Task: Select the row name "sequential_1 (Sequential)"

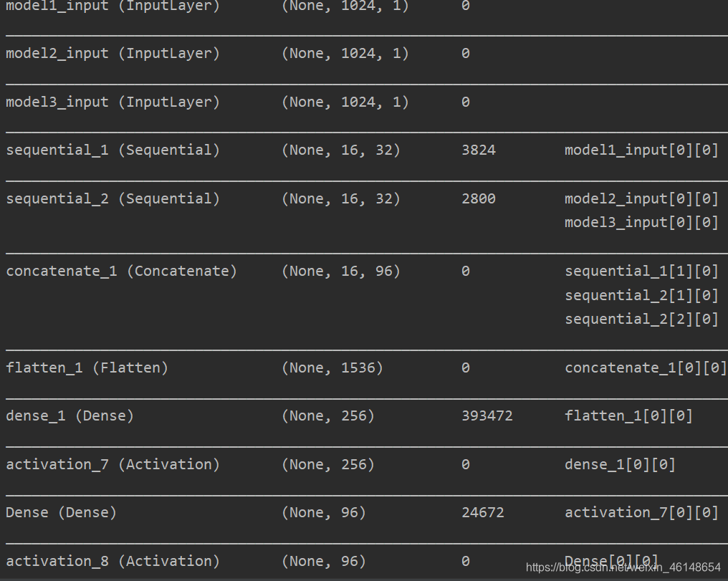Action: tap(112, 150)
